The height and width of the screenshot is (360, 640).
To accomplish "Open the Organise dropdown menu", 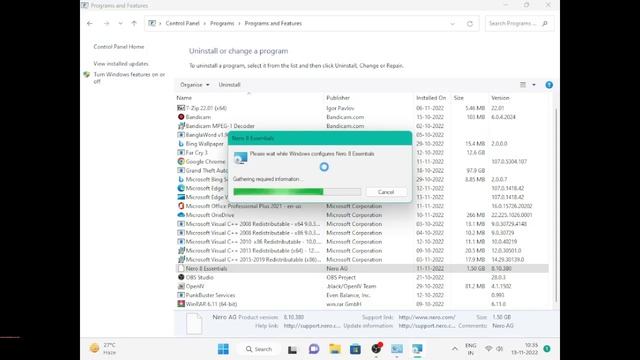I will point(195,85).
